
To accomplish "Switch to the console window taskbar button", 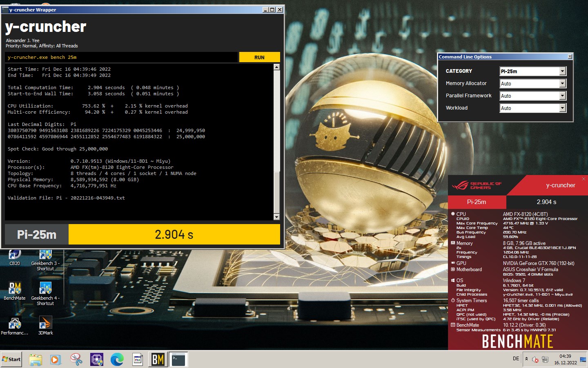I will [x=178, y=359].
